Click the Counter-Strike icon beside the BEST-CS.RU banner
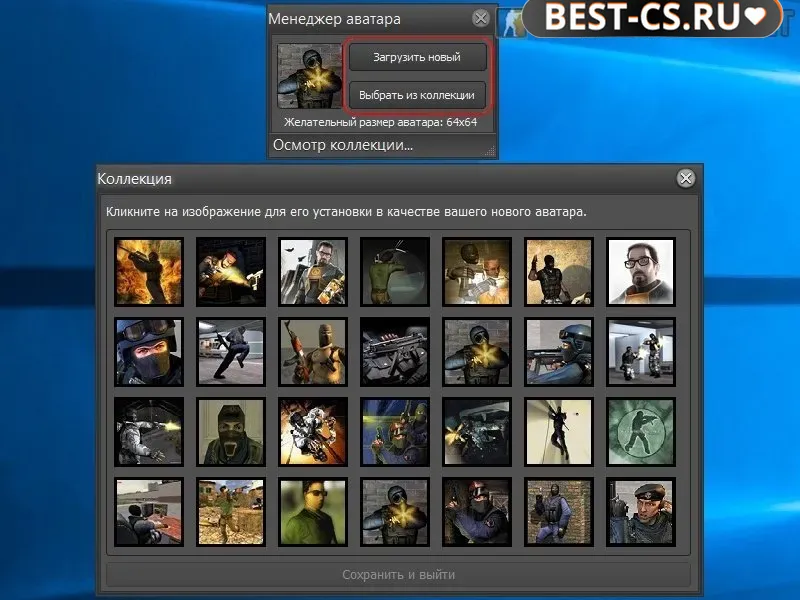Viewport: 800px width, 600px height. click(x=512, y=23)
